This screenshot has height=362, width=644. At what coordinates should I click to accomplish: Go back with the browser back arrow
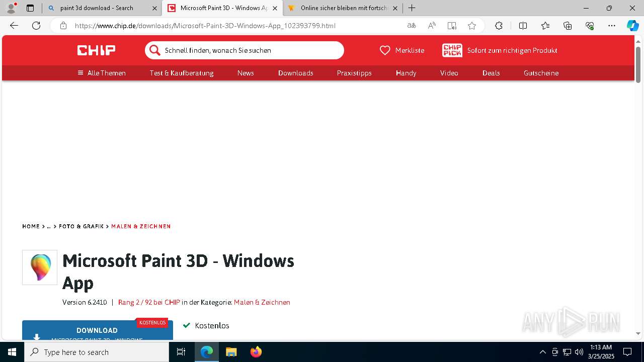(14, 26)
